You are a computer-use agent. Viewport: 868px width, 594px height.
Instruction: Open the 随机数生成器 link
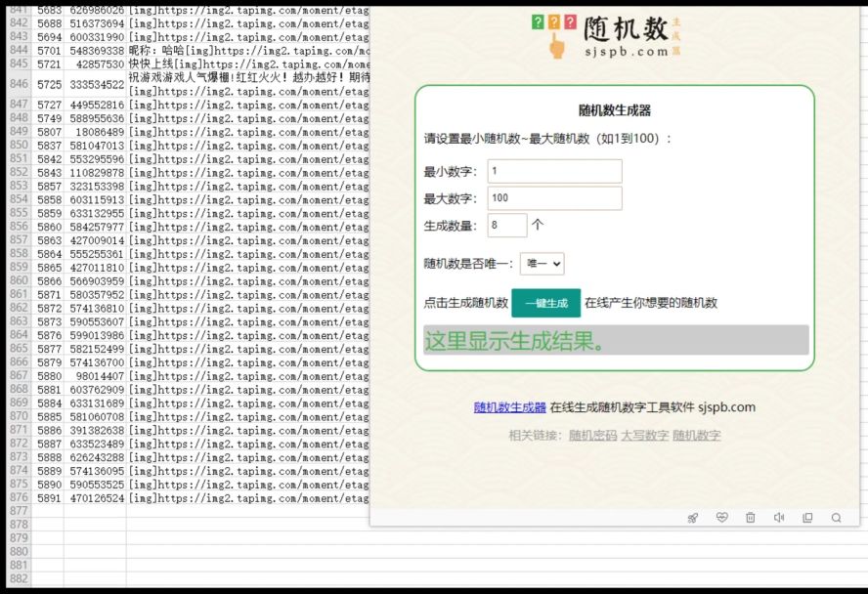click(509, 407)
